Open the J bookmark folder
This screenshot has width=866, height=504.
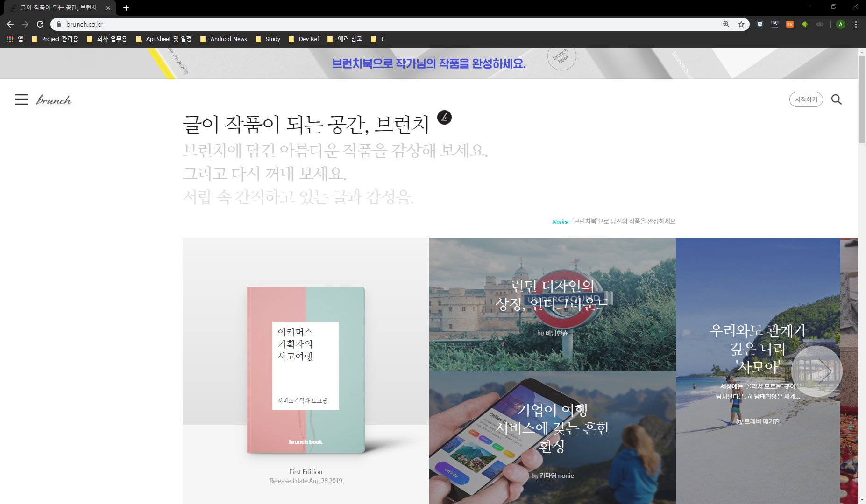(x=377, y=39)
